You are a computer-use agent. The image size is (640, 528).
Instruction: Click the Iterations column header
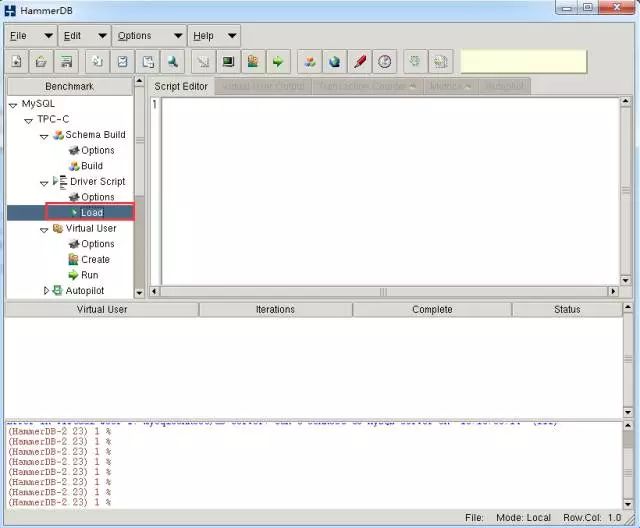click(276, 310)
